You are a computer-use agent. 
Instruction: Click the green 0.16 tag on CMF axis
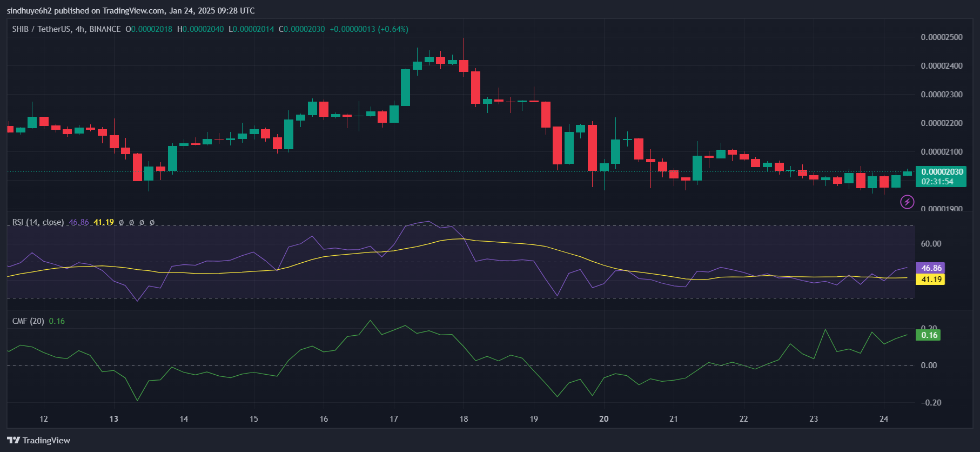coord(929,335)
